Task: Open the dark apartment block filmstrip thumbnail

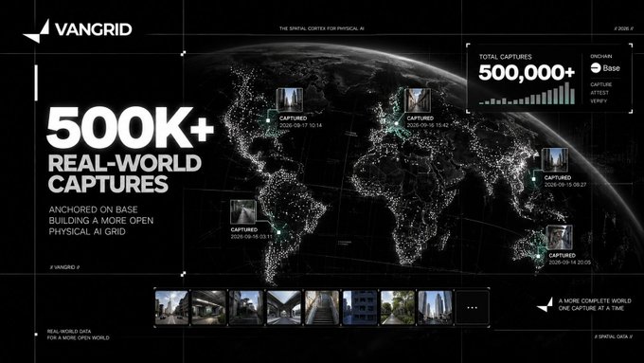Action: tap(360, 307)
